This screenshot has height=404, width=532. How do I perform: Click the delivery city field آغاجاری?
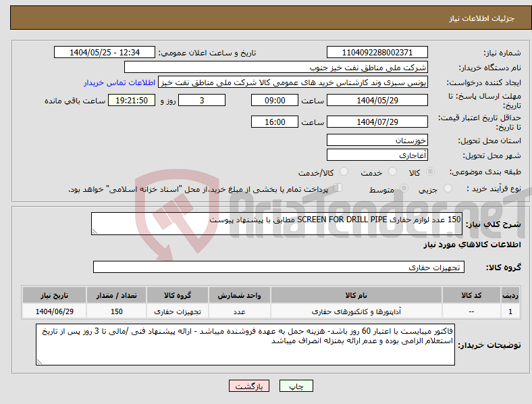[377, 155]
